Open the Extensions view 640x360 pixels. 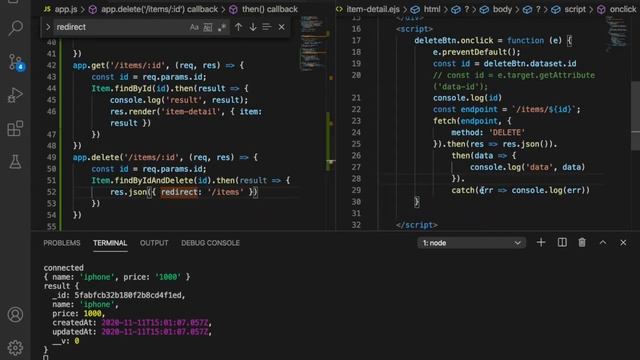click(x=16, y=129)
